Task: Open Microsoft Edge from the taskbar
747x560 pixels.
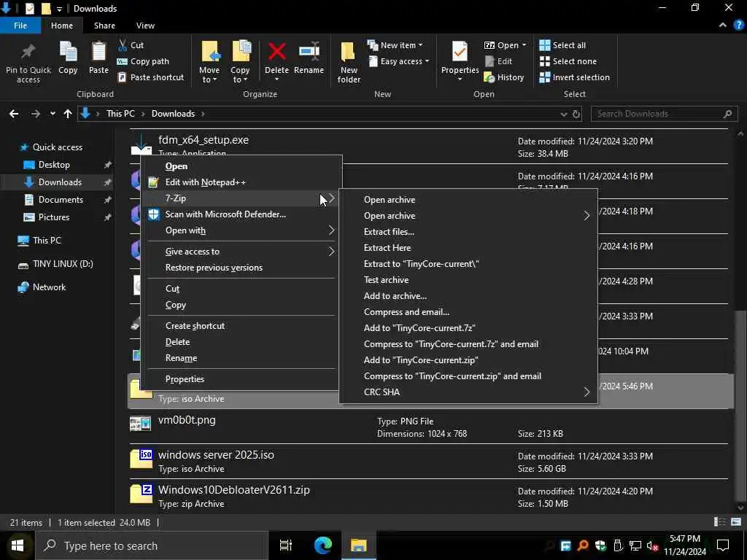Action: pyautogui.click(x=322, y=545)
